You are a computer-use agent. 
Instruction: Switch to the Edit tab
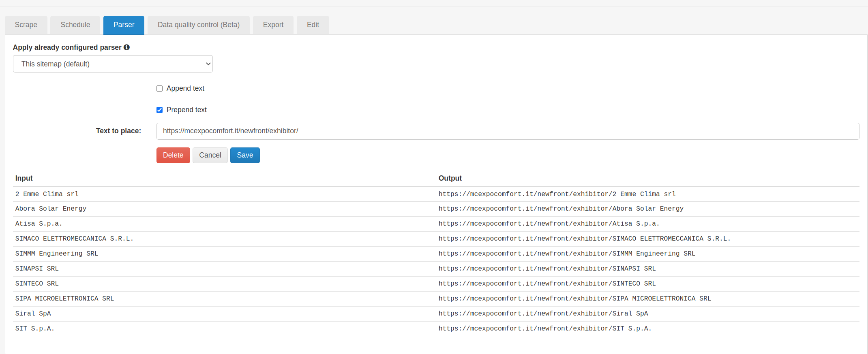point(313,25)
